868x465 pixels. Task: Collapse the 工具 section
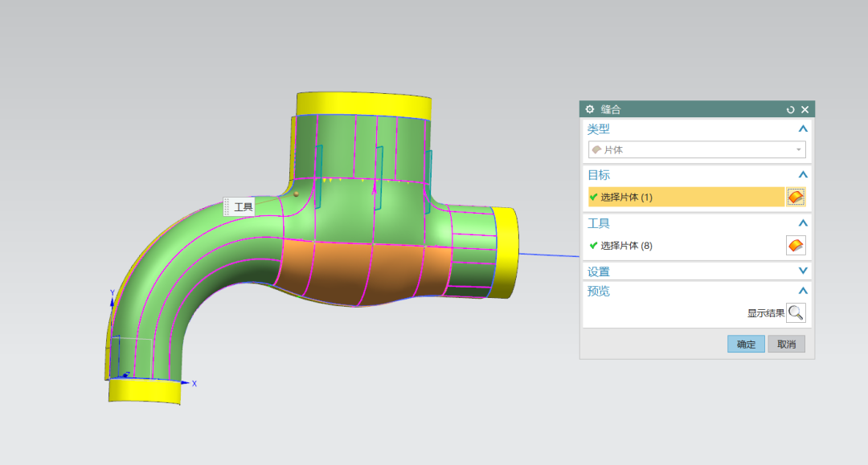803,223
